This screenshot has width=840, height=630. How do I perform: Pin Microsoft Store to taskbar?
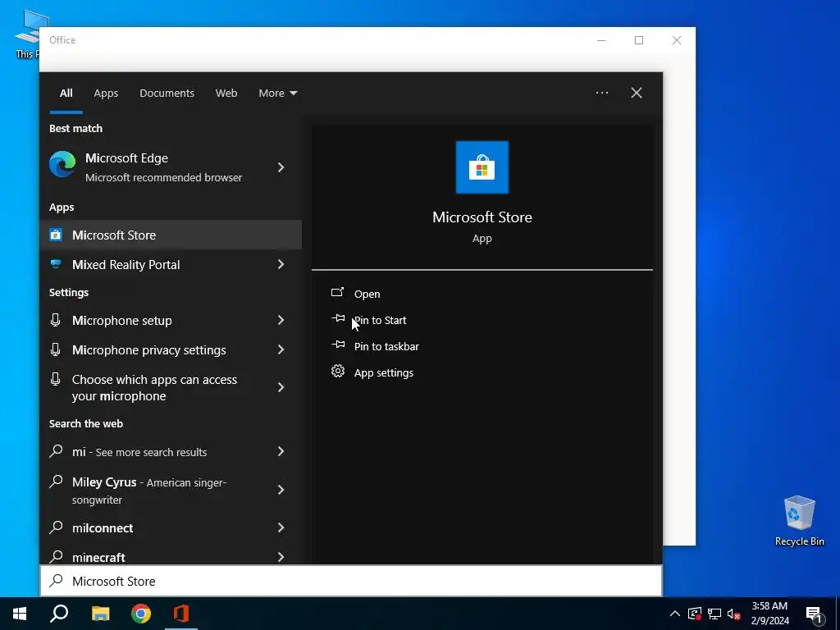pos(386,347)
